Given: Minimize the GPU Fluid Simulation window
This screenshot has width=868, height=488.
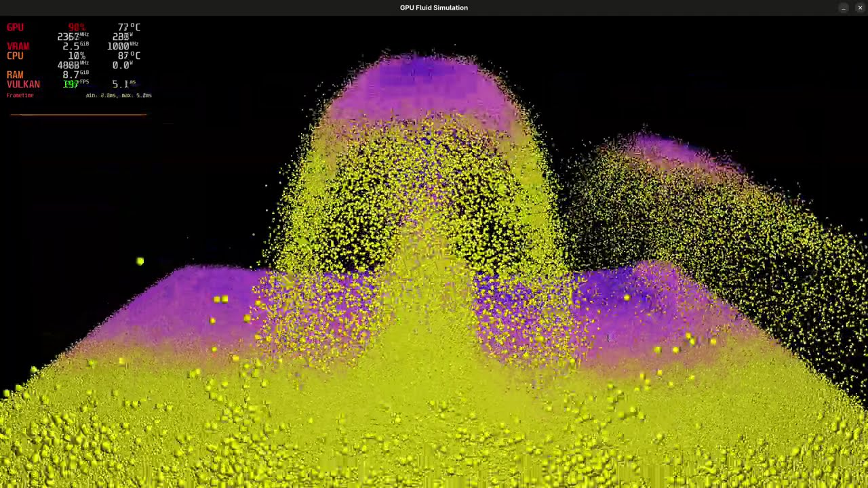Looking at the screenshot, I should (844, 7).
